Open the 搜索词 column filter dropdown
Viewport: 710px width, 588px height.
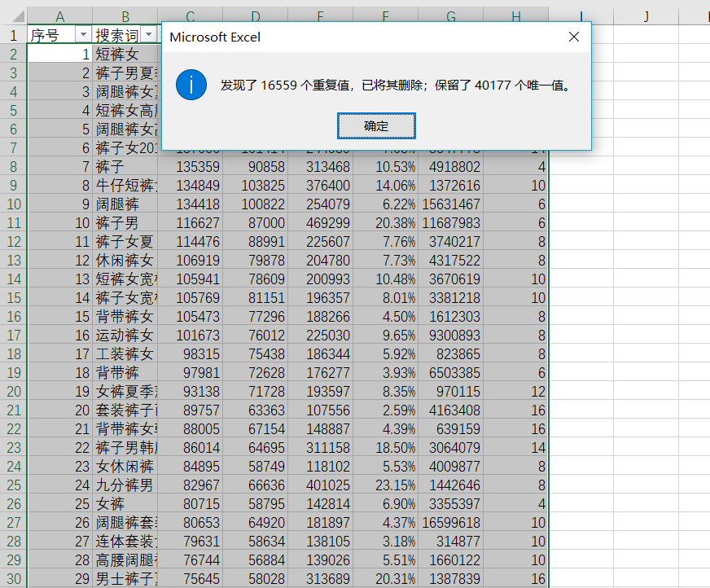pos(148,35)
